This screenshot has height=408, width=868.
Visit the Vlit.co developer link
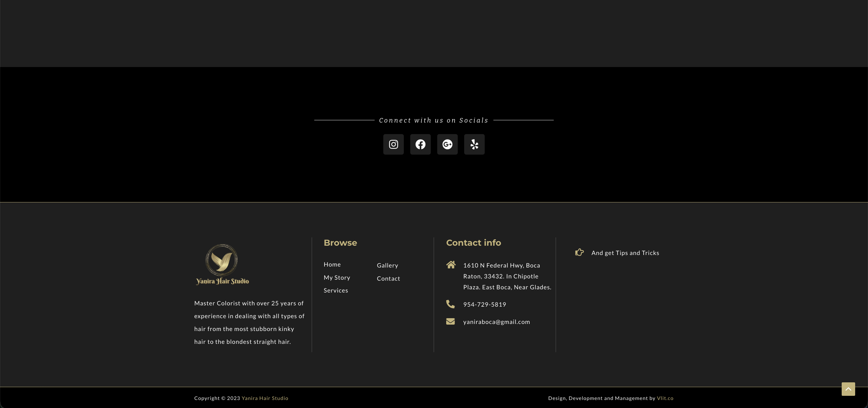click(x=665, y=398)
